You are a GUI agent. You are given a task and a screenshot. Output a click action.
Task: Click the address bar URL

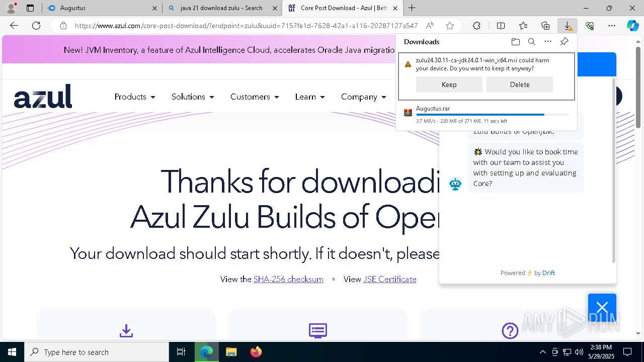pos(246,26)
